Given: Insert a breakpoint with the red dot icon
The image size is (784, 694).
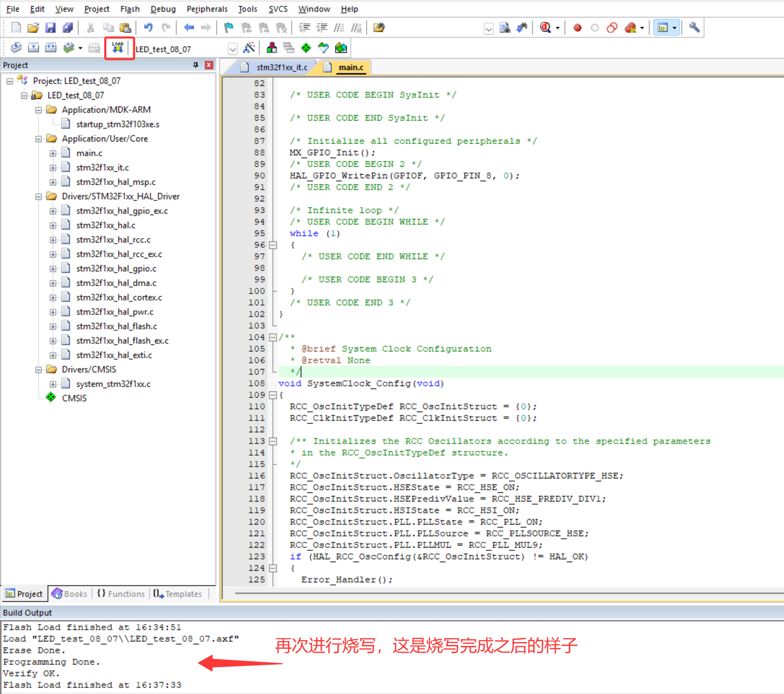Looking at the screenshot, I should (578, 28).
